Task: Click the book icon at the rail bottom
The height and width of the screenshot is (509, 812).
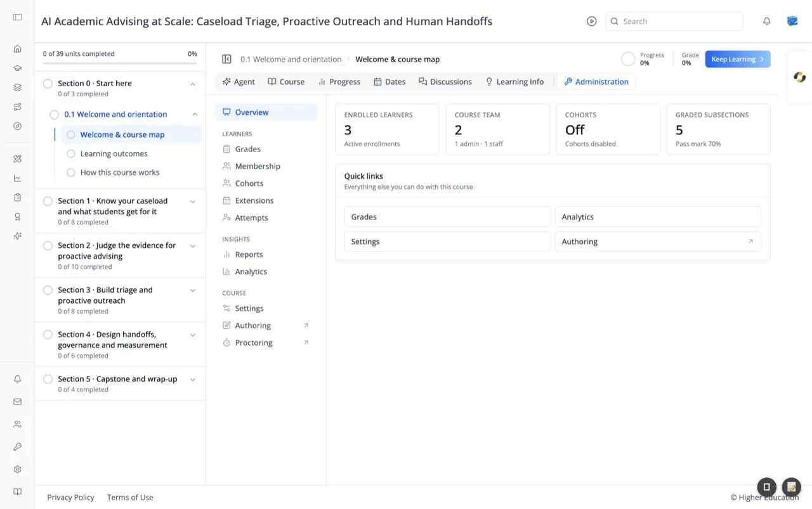Action: coord(17,492)
